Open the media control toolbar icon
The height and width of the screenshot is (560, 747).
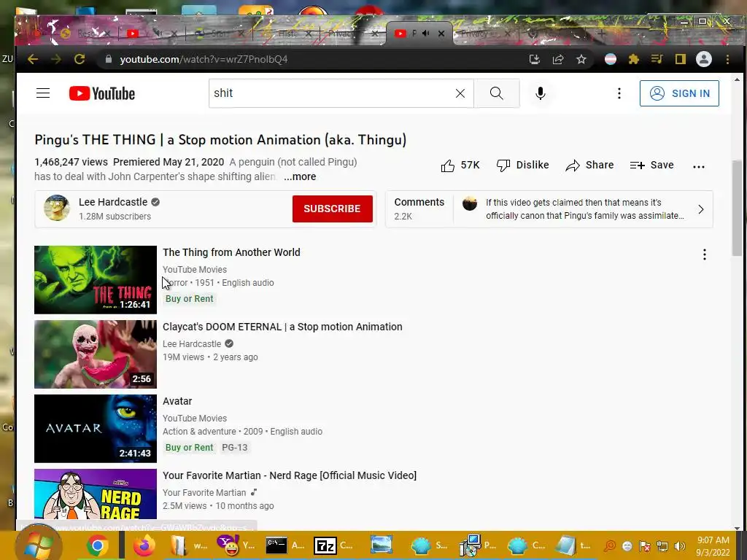pyautogui.click(x=657, y=59)
